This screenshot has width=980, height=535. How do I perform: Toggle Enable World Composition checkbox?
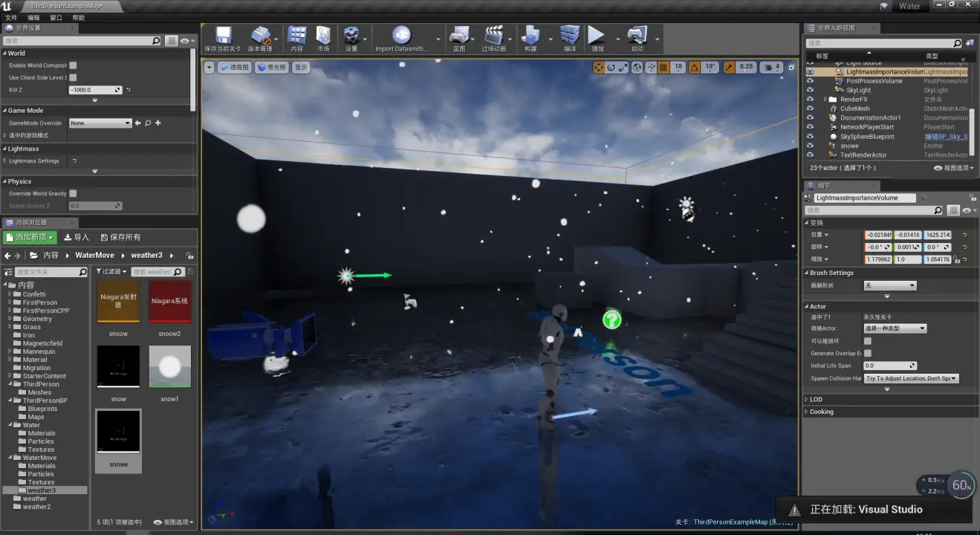coord(73,65)
